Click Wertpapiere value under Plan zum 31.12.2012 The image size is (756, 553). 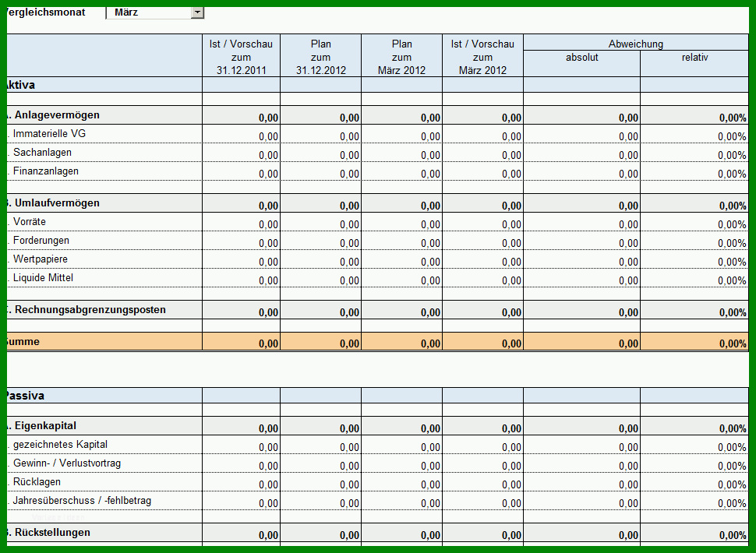click(x=349, y=262)
